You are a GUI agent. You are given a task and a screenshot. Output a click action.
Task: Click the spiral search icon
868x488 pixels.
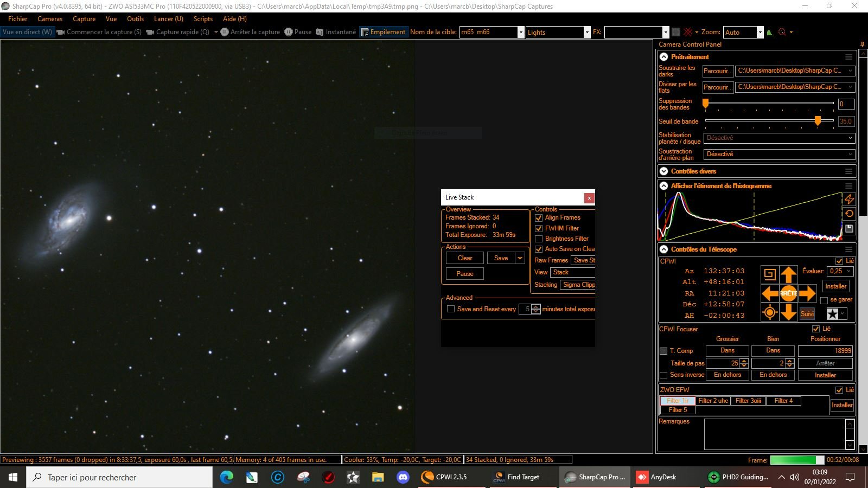(769, 274)
